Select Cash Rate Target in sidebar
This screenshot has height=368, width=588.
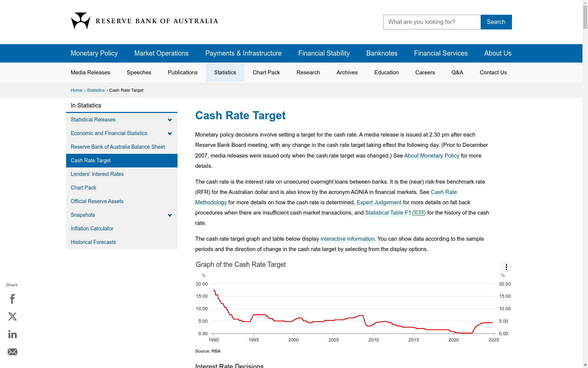pyautogui.click(x=122, y=160)
